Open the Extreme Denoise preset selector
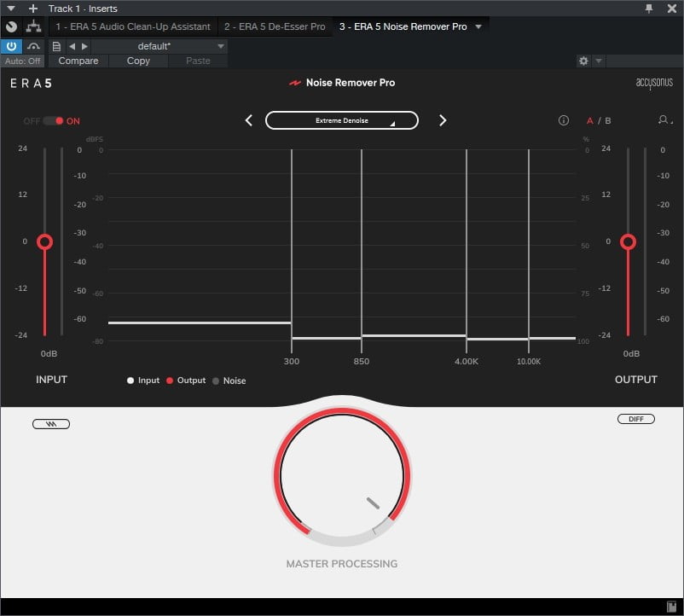This screenshot has height=616, width=684. pos(341,120)
